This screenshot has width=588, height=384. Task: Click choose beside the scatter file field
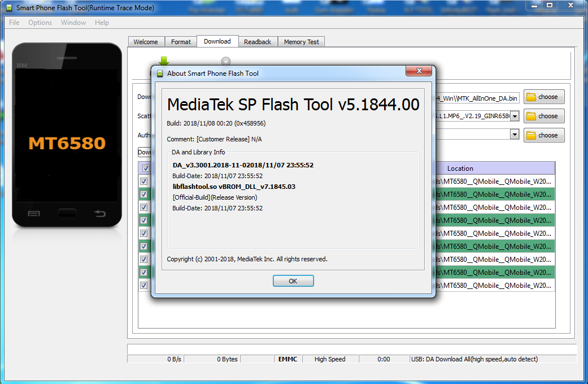[544, 116]
